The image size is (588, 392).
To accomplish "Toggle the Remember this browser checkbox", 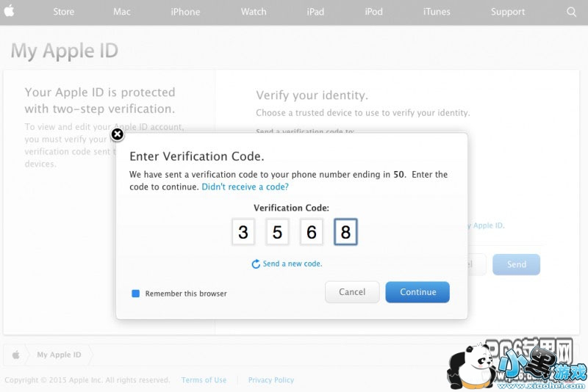I will click(x=136, y=294).
